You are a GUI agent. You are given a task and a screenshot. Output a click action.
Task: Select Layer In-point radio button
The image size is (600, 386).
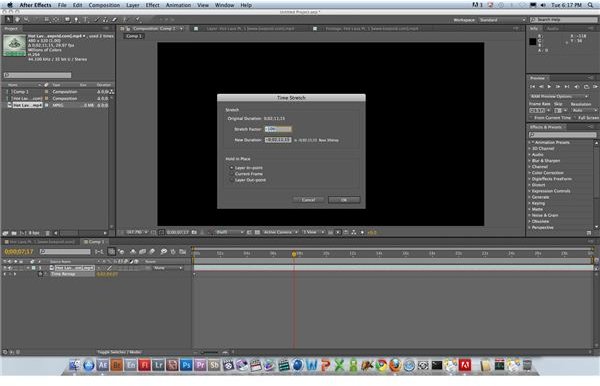232,168
